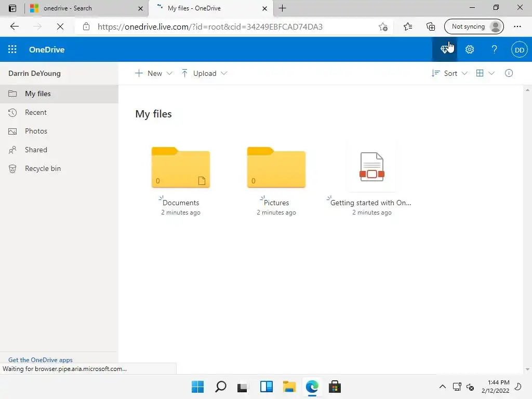Open File Explorer from the taskbar
The height and width of the screenshot is (399, 532).
click(289, 387)
